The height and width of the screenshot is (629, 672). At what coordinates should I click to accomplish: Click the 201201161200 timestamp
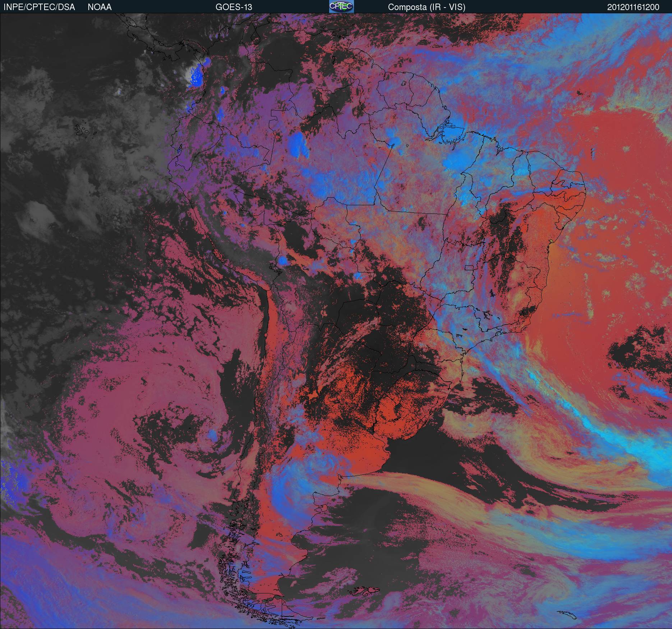point(633,7)
